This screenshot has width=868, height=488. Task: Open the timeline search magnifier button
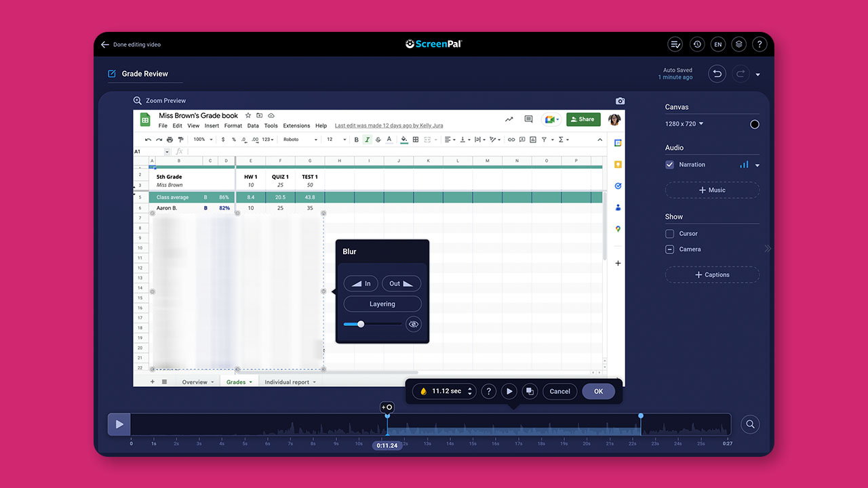tap(750, 424)
